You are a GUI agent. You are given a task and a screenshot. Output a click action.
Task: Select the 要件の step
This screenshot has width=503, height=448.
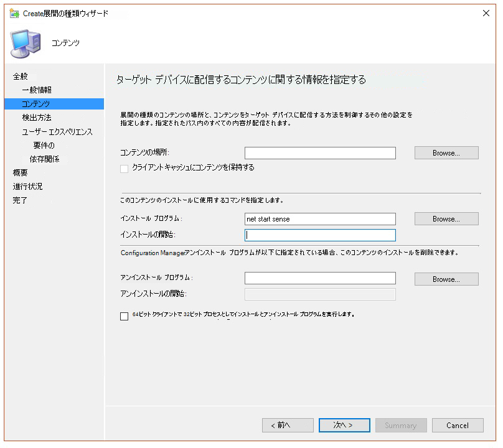[x=44, y=146]
